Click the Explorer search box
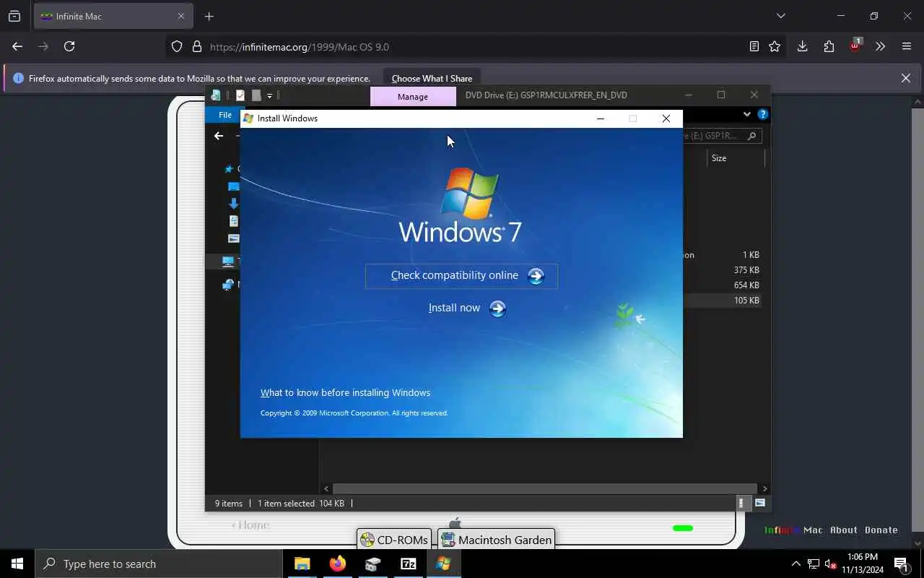The width and height of the screenshot is (924, 578). coord(720,136)
